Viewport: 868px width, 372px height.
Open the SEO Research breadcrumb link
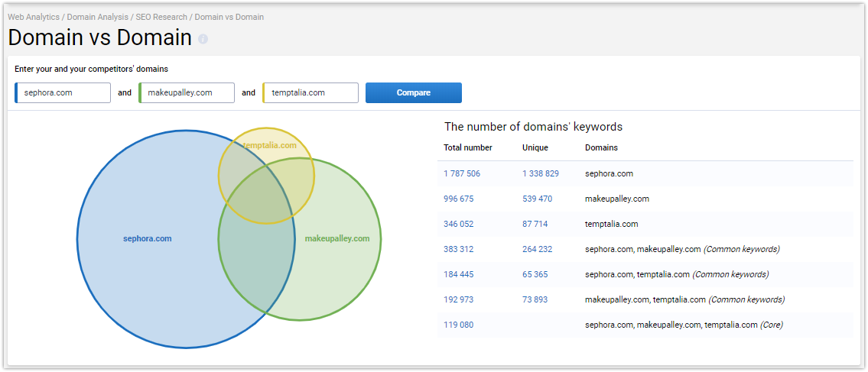[161, 17]
